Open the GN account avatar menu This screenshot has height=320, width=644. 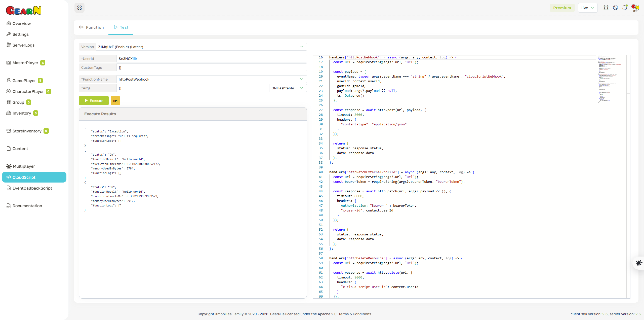coord(635,8)
